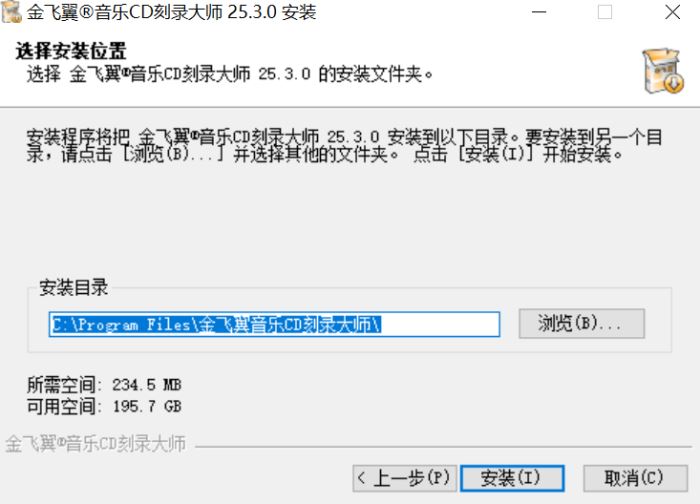
Task: Click the window title text 金飞翼音乐CD刻录大师 25.3.0 安装
Action: 171,12
